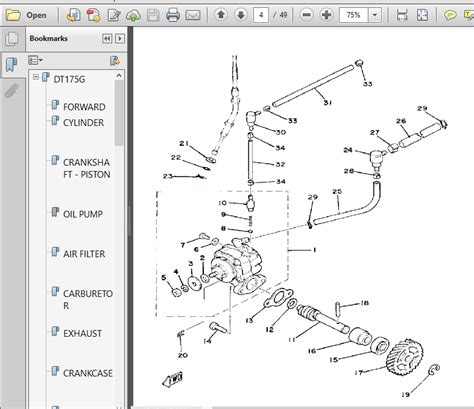474x409 pixels.
Task: Open the CYLINDER bookmark
Action: [x=83, y=123]
